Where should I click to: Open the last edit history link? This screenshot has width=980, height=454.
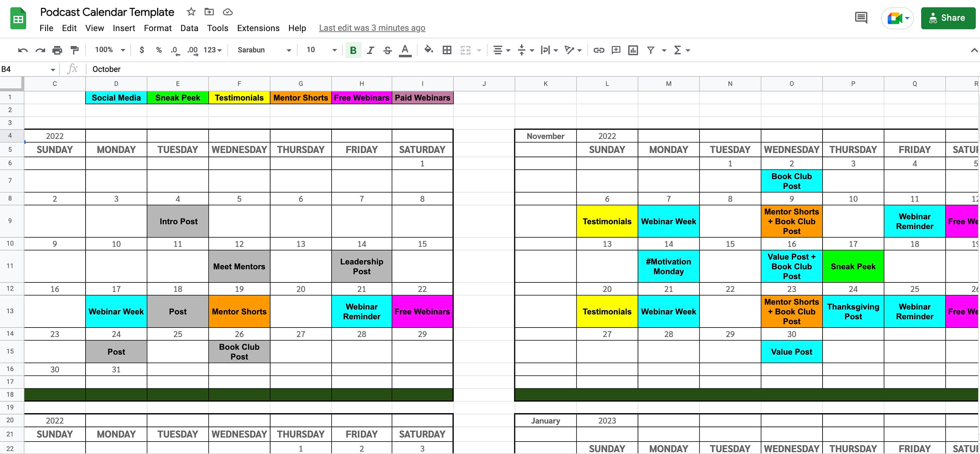(372, 28)
